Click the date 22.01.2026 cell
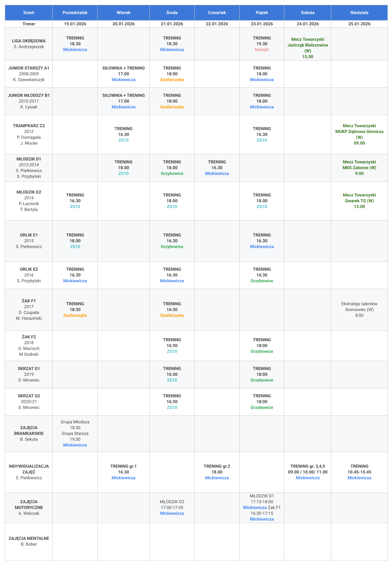This screenshot has height=580, width=392. [x=217, y=24]
